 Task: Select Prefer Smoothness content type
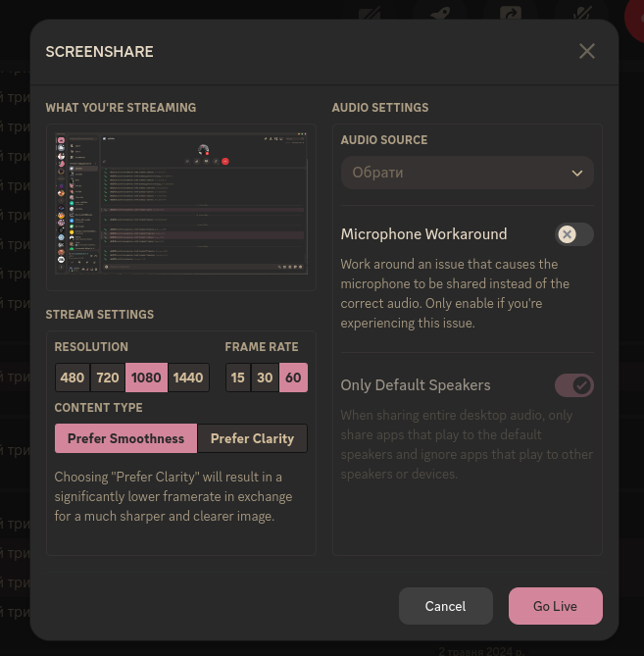125,438
